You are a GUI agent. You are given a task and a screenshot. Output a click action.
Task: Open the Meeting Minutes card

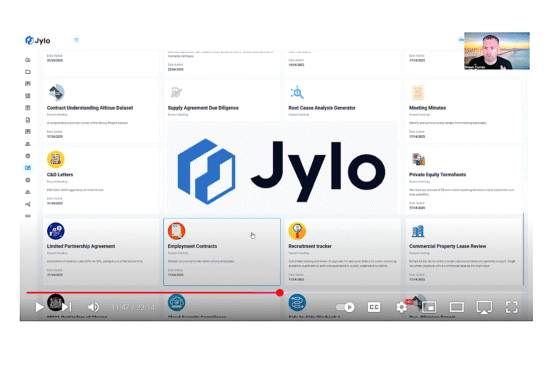coord(463,112)
